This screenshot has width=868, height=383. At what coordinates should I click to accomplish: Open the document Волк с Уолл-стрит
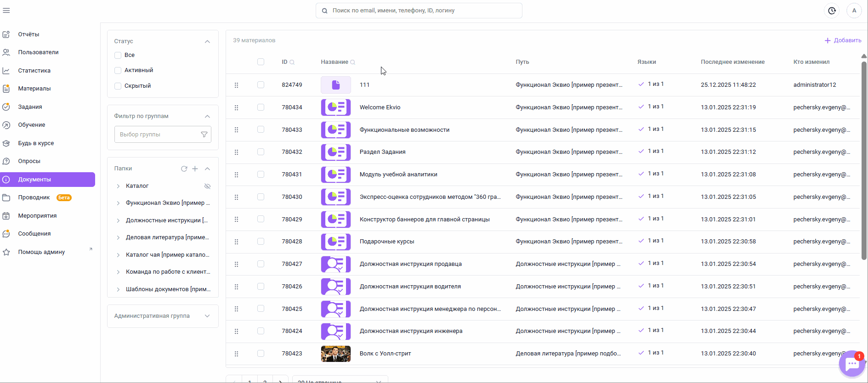coord(385,354)
